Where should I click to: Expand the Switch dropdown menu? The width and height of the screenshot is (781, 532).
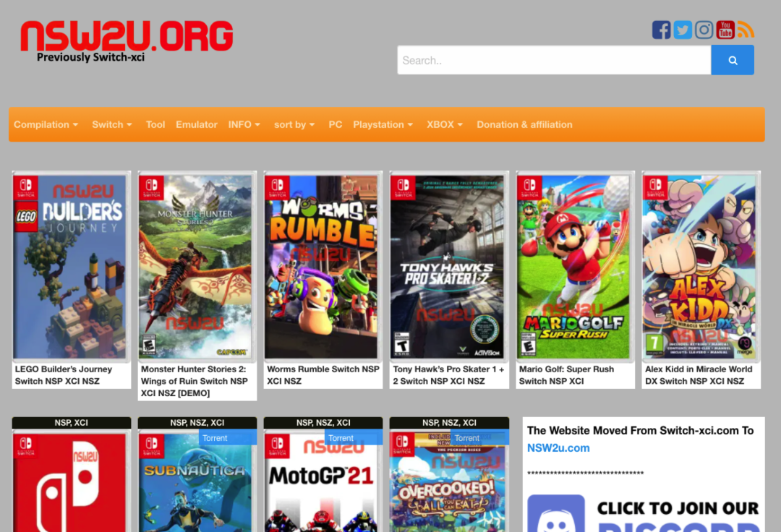point(111,124)
